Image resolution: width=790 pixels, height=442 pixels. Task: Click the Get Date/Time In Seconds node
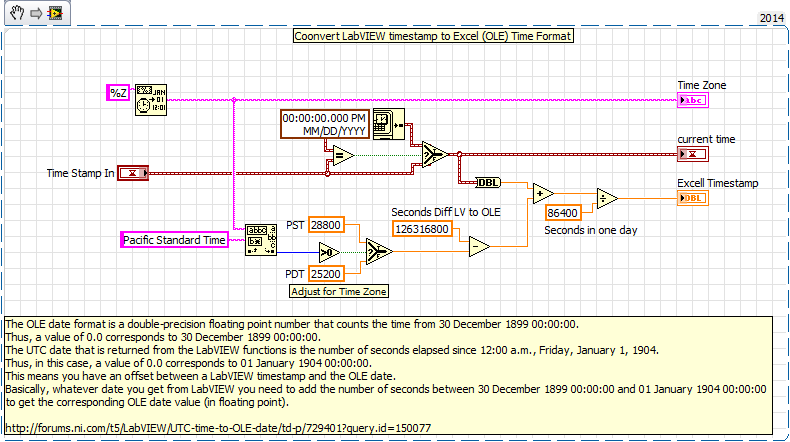(x=388, y=124)
